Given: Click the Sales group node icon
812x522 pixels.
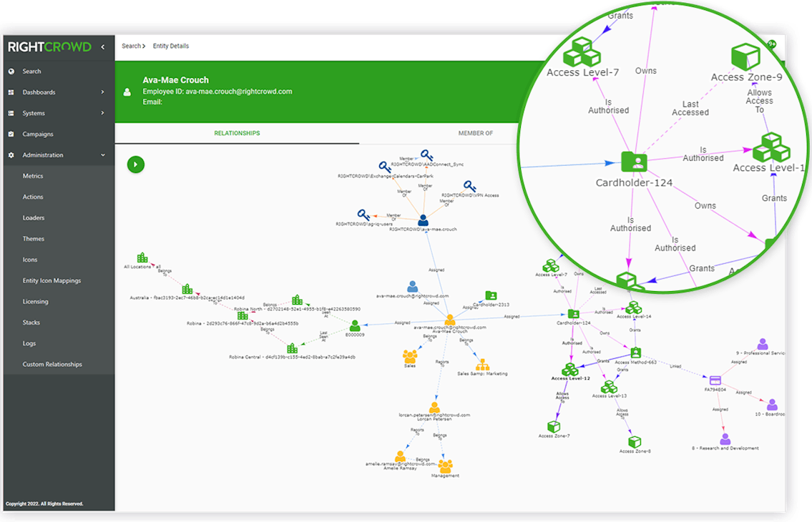Looking at the screenshot, I should (x=410, y=355).
